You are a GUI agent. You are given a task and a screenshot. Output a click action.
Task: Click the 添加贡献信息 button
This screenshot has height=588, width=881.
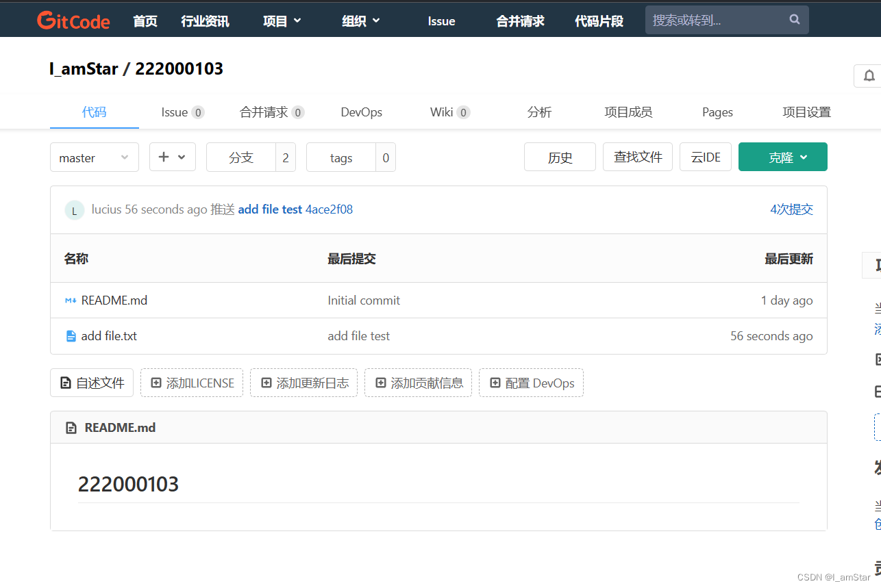tap(418, 383)
